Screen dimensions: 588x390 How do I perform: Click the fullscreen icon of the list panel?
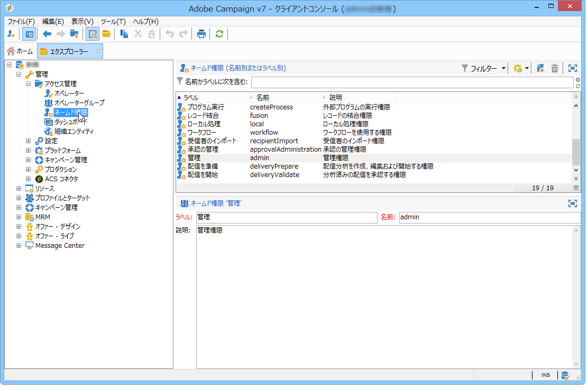tap(573, 68)
